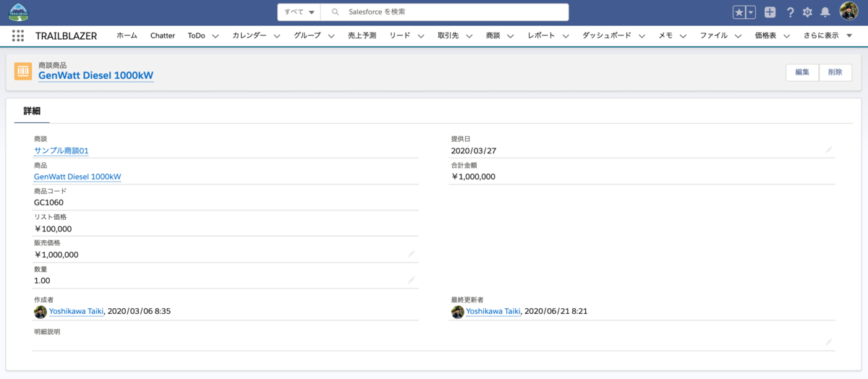Open the App Launcher grid icon
Image resolution: width=868 pixels, height=379 pixels.
click(x=18, y=35)
